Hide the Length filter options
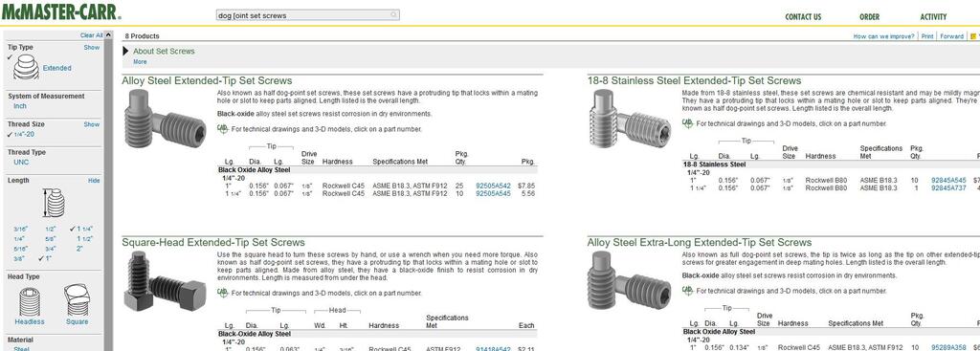Image resolution: width=980 pixels, height=351 pixels. (x=94, y=181)
